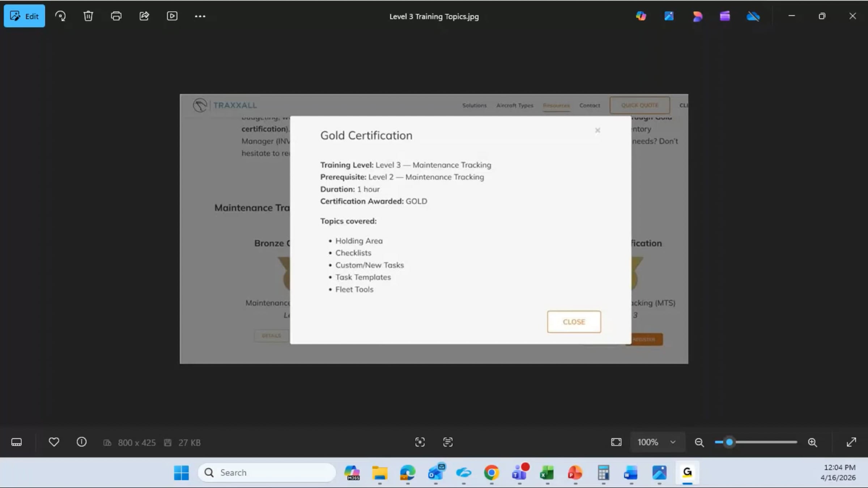
Task: Open Excel from the taskbar
Action: pos(547,472)
